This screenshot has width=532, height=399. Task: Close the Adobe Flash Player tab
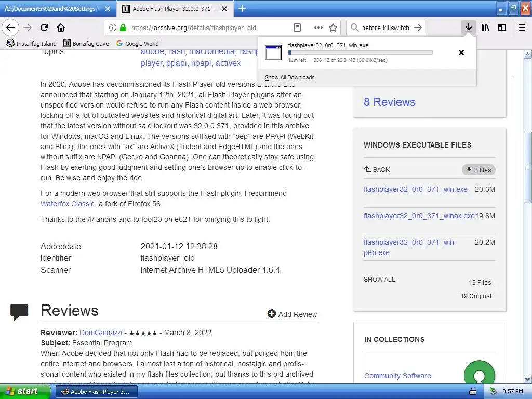[224, 9]
